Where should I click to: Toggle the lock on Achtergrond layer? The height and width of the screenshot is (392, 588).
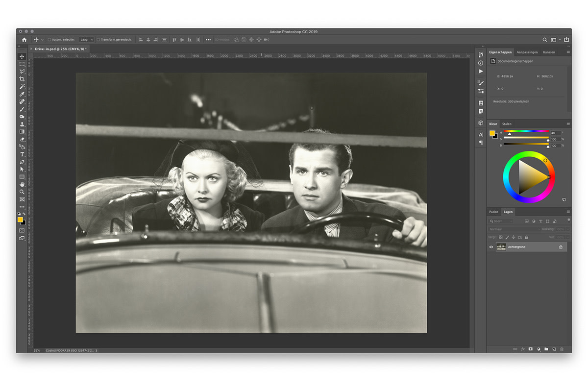pyautogui.click(x=561, y=247)
